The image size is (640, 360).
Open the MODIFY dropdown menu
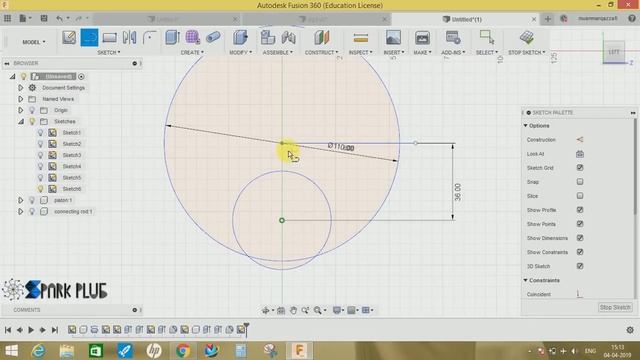tap(240, 53)
